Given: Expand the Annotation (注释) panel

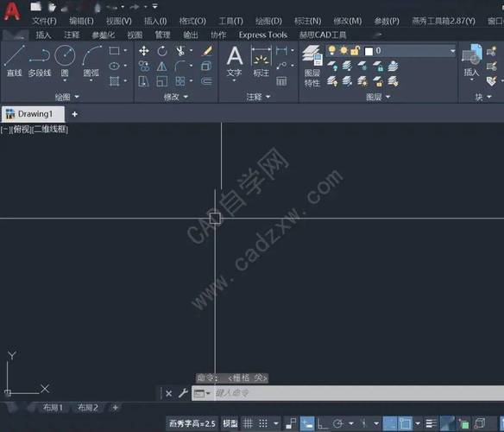Looking at the screenshot, I should pos(258,97).
